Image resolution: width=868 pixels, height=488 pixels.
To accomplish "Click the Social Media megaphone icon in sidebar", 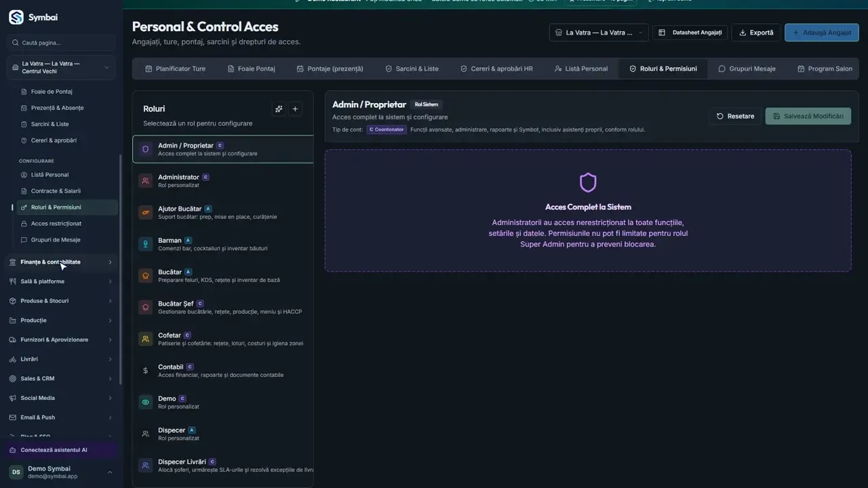I will tap(14, 398).
